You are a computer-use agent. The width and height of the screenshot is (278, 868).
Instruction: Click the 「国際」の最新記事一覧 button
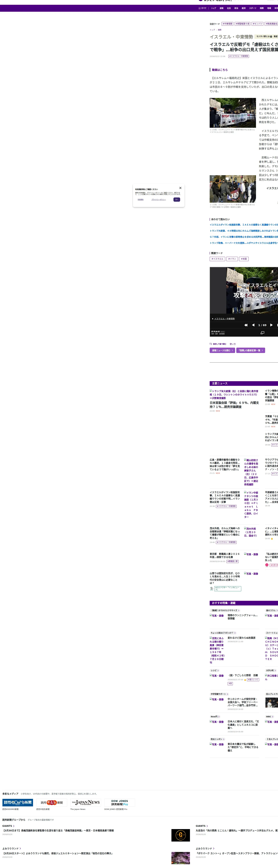coord(251,350)
